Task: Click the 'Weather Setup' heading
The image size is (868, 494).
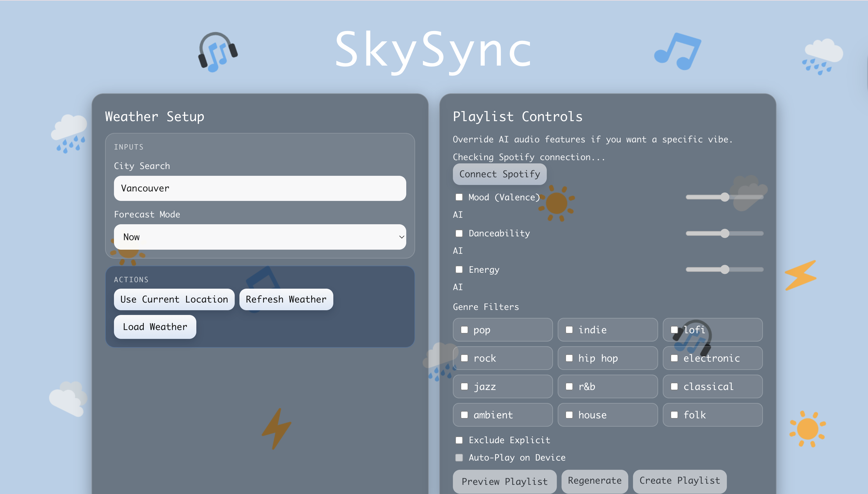Action: [x=154, y=117]
